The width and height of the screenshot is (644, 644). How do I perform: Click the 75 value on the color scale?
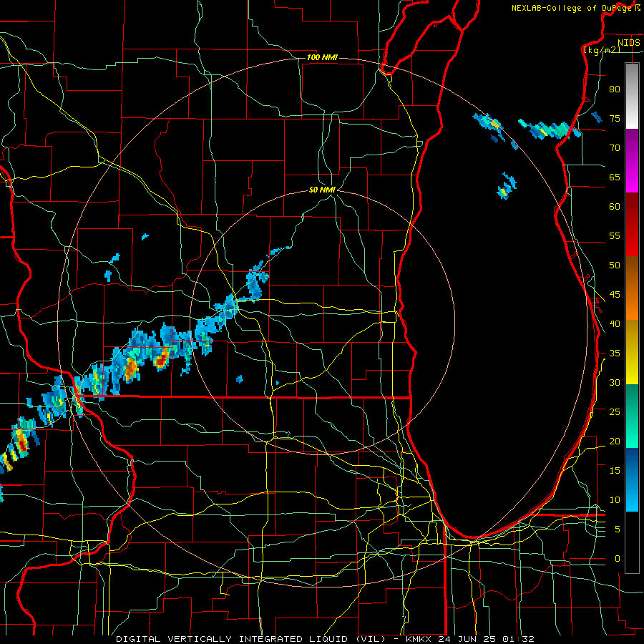click(x=615, y=119)
